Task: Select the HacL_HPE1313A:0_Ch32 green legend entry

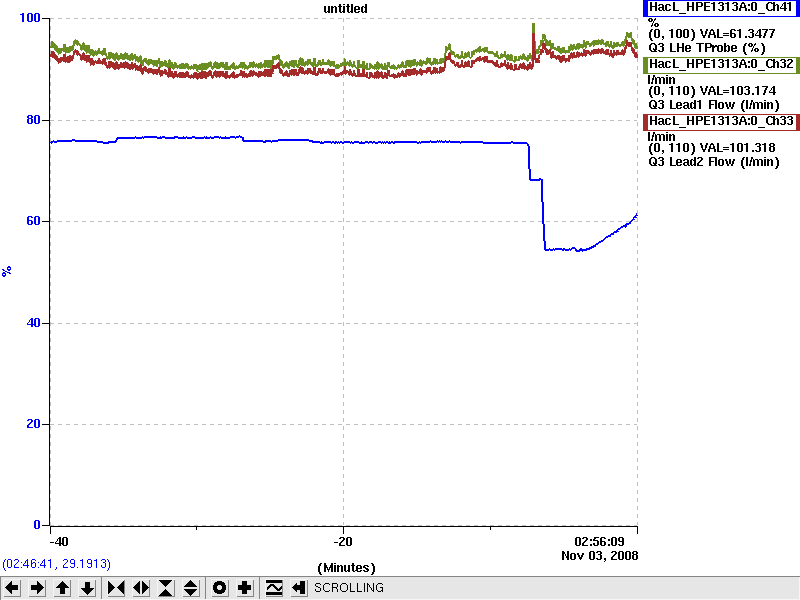Action: (x=721, y=64)
